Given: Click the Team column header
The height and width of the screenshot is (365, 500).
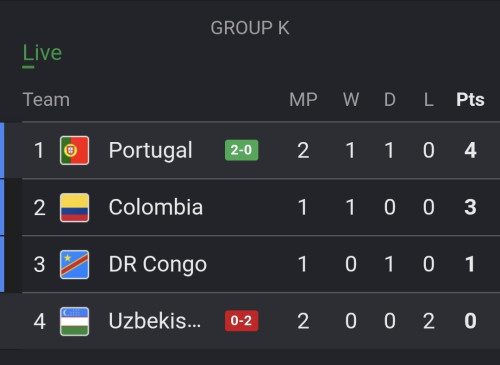Looking at the screenshot, I should pyautogui.click(x=46, y=99).
